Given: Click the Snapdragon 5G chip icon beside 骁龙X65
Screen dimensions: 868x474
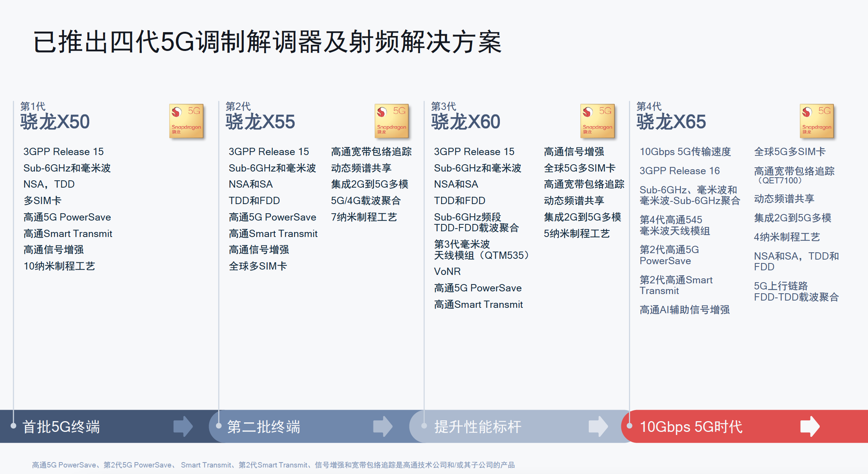Looking at the screenshot, I should click(817, 121).
